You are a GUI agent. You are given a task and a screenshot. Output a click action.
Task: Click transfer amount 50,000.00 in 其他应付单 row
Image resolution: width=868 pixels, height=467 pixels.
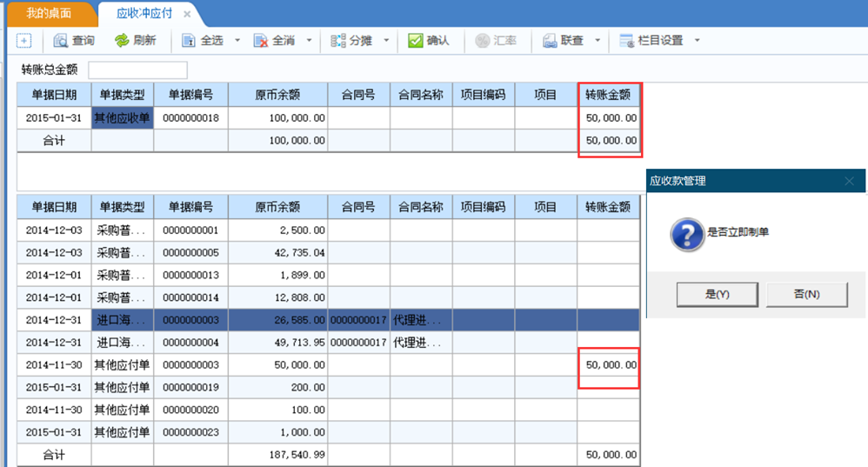609,364
